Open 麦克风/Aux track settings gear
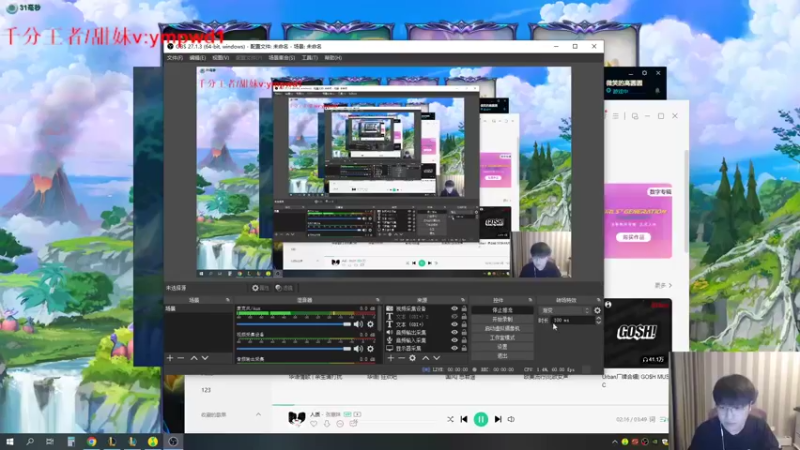This screenshot has height=450, width=800. [370, 324]
